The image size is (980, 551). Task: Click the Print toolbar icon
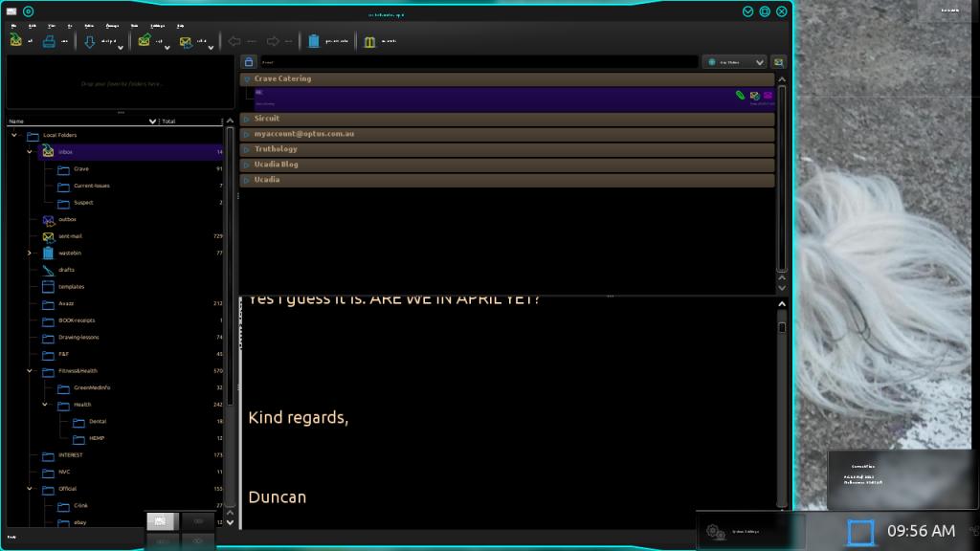click(x=49, y=41)
